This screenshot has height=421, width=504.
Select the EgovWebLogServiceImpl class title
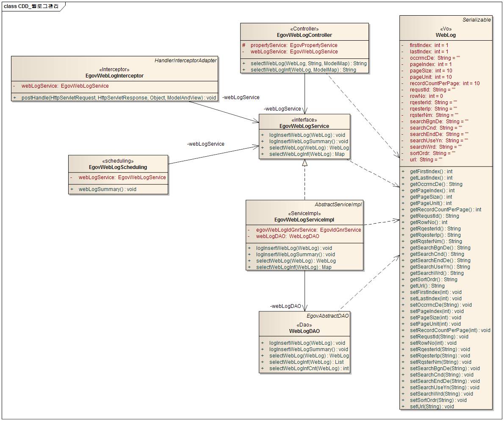click(x=304, y=220)
